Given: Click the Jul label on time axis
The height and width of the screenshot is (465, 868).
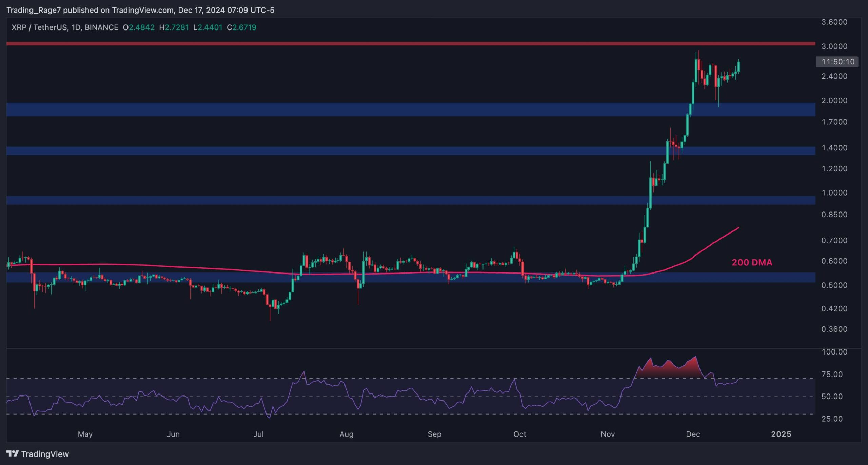Looking at the screenshot, I should [258, 434].
